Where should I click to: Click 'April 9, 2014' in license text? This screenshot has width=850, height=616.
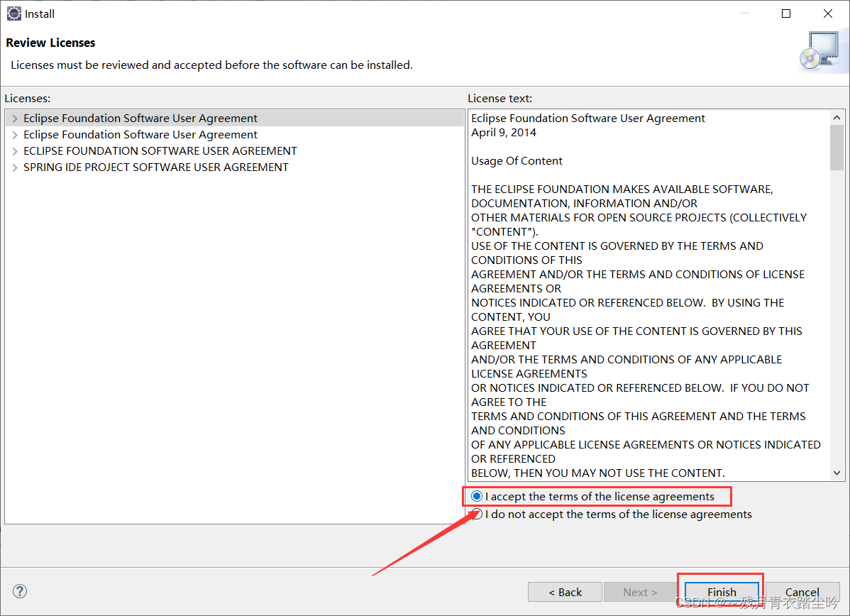(x=504, y=132)
